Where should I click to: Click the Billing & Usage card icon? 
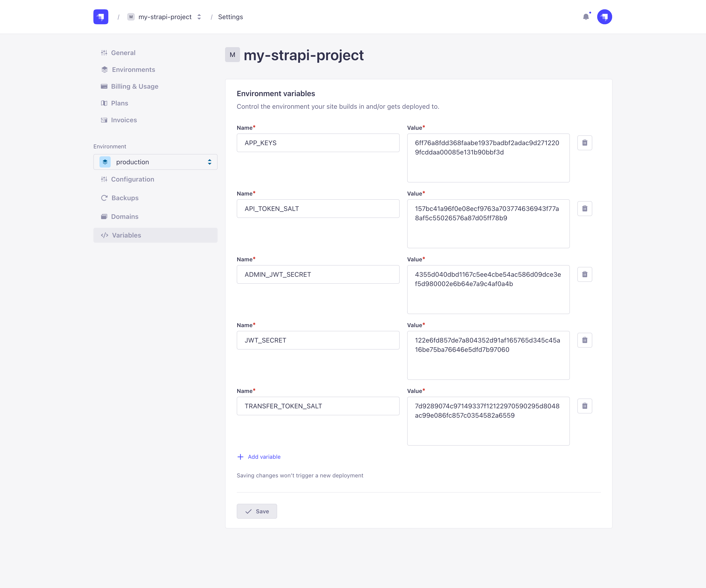pos(104,86)
